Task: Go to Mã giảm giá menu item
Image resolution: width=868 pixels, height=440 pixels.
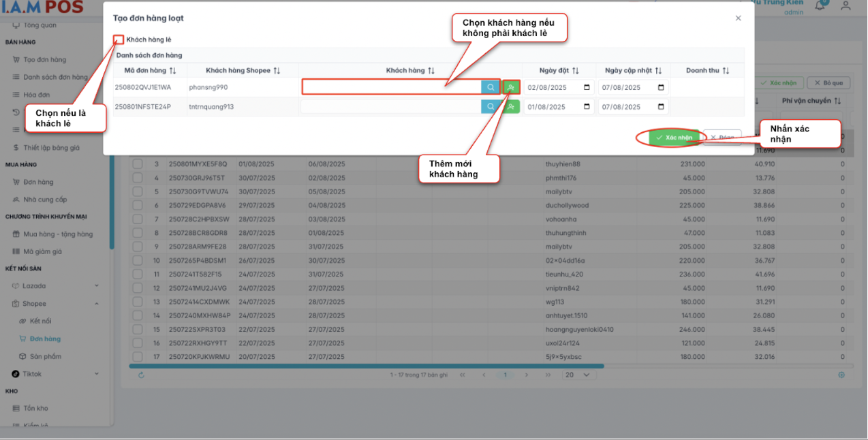Action: (x=43, y=251)
